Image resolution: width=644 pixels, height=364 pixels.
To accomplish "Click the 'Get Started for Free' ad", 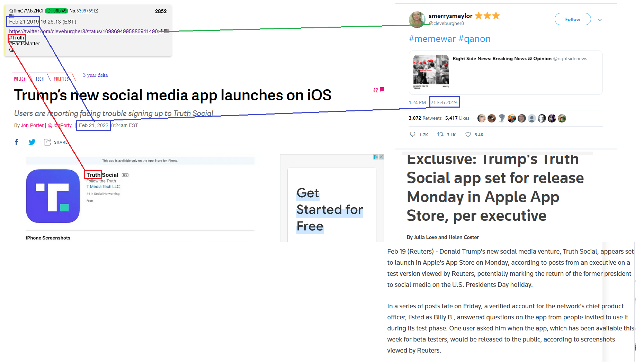I will pyautogui.click(x=332, y=205).
